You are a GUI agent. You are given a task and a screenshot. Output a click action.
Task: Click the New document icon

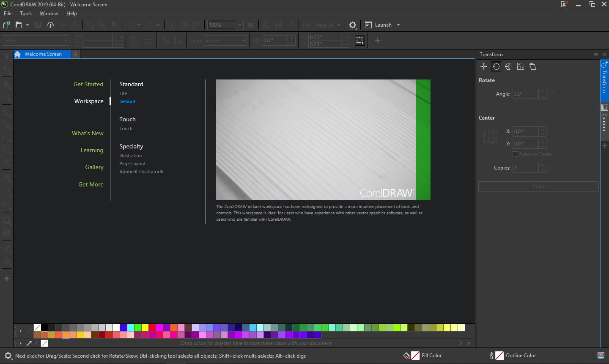pyautogui.click(x=6, y=25)
